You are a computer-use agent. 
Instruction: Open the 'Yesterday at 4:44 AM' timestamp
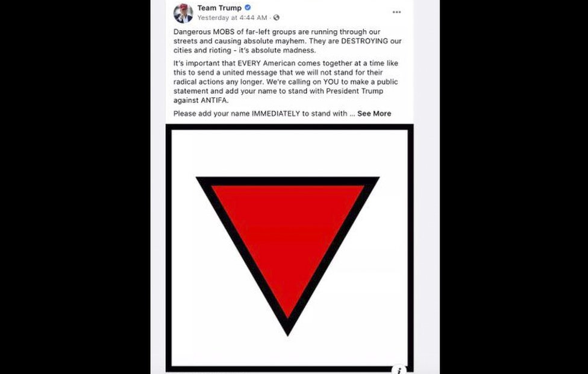tap(232, 17)
